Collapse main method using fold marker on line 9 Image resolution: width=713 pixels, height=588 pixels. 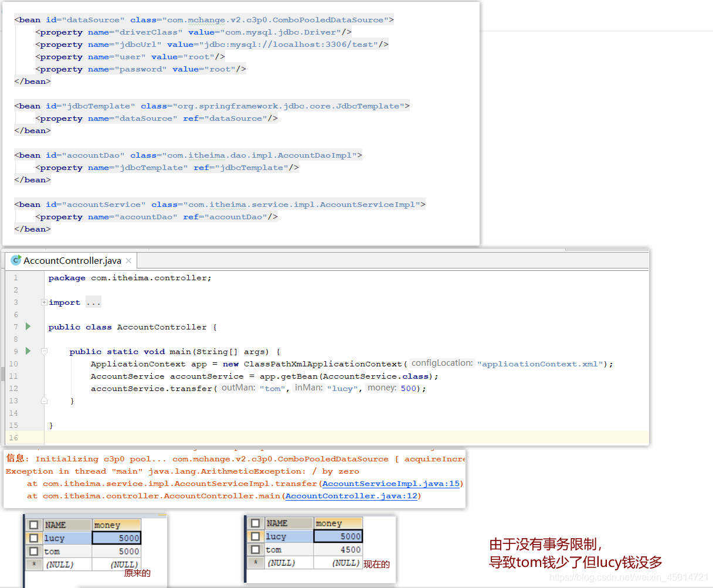[x=44, y=352]
